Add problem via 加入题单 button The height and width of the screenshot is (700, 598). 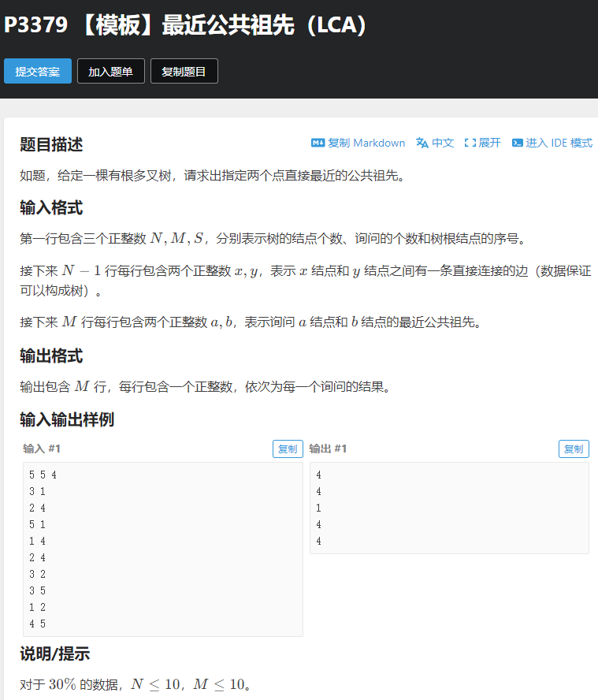pyautogui.click(x=110, y=71)
